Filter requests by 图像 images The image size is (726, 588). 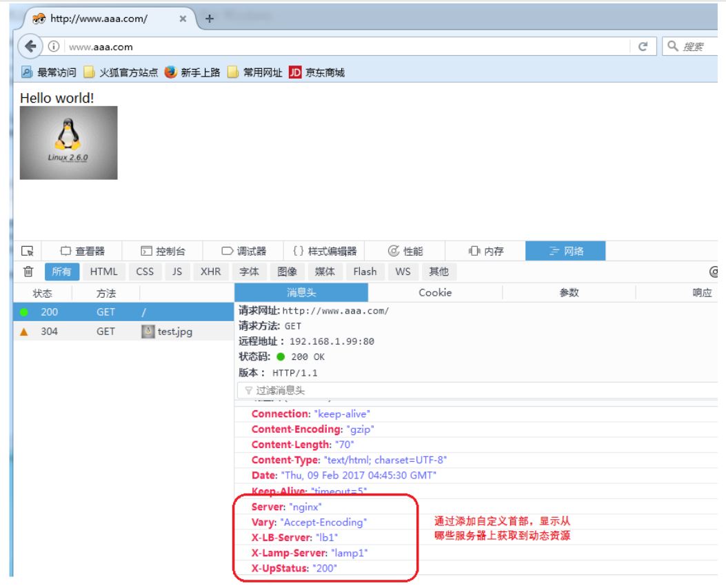point(287,272)
